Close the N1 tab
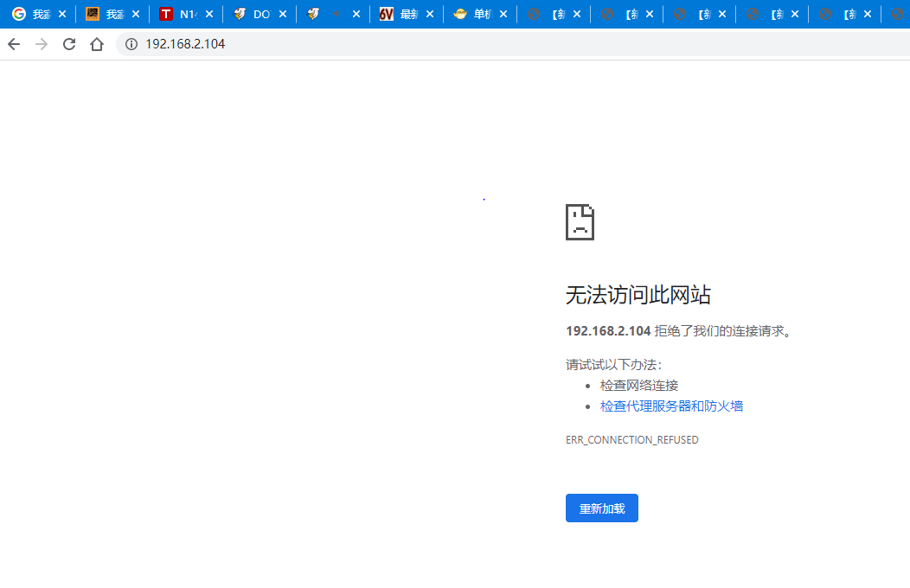Image resolution: width=910 pixels, height=588 pixels. point(208,14)
